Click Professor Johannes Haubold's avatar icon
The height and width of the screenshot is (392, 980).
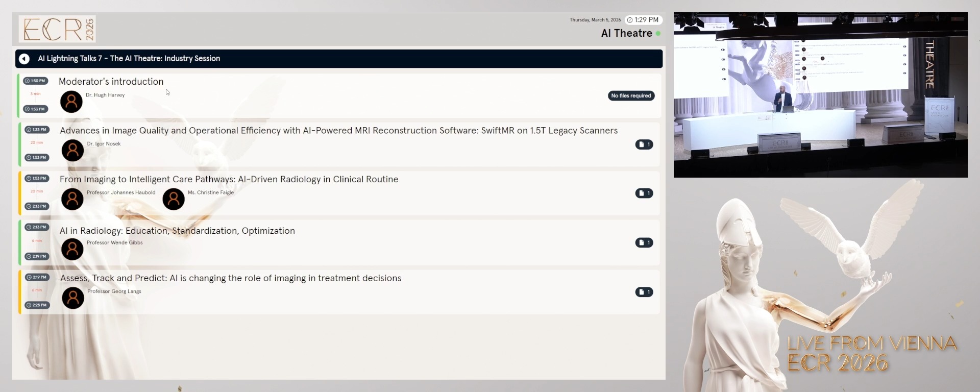[72, 199]
